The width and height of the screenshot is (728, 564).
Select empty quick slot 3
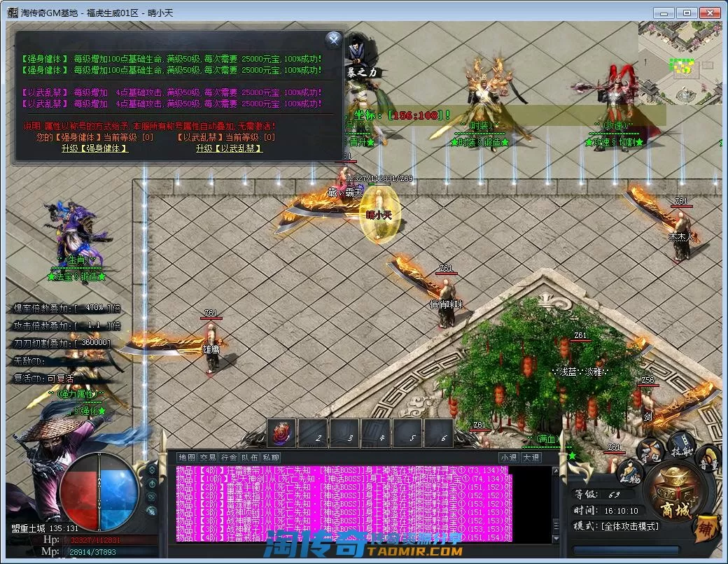point(344,432)
